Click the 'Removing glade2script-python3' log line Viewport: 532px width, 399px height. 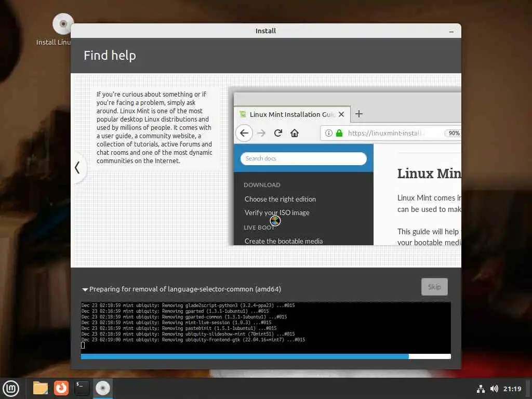point(188,305)
